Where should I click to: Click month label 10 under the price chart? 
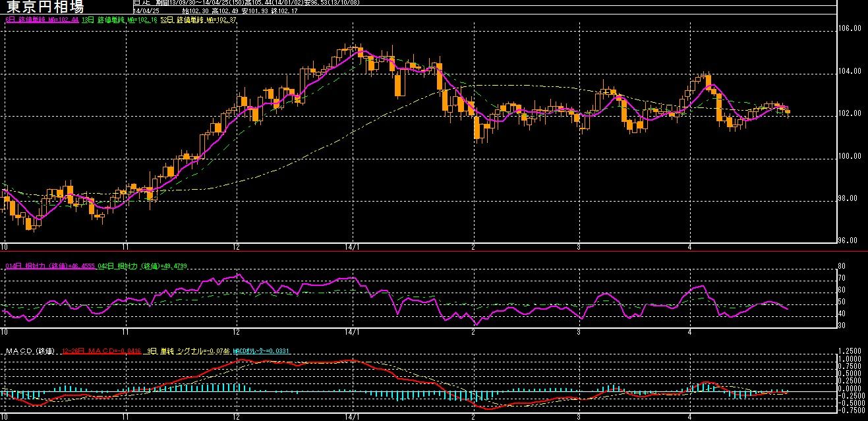[4, 247]
